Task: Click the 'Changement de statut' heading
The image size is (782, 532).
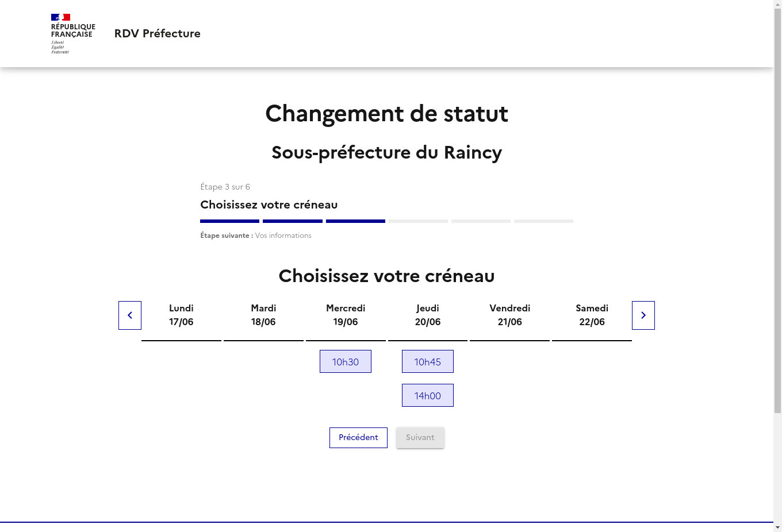Action: coord(386,114)
